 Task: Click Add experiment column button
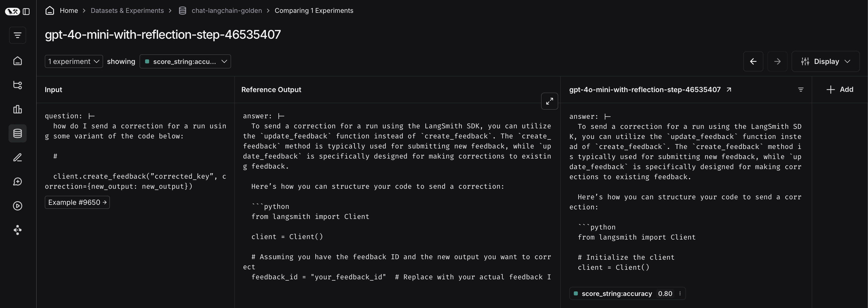pos(840,89)
